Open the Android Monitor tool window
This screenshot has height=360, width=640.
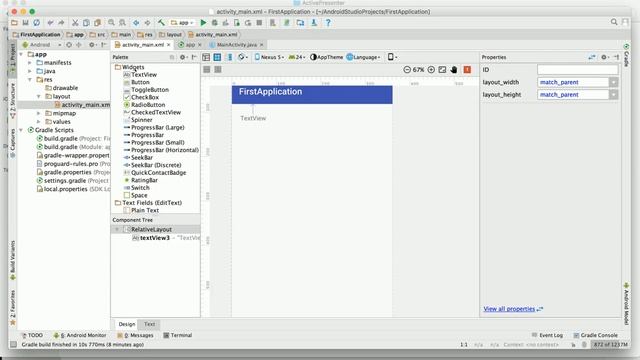point(80,335)
